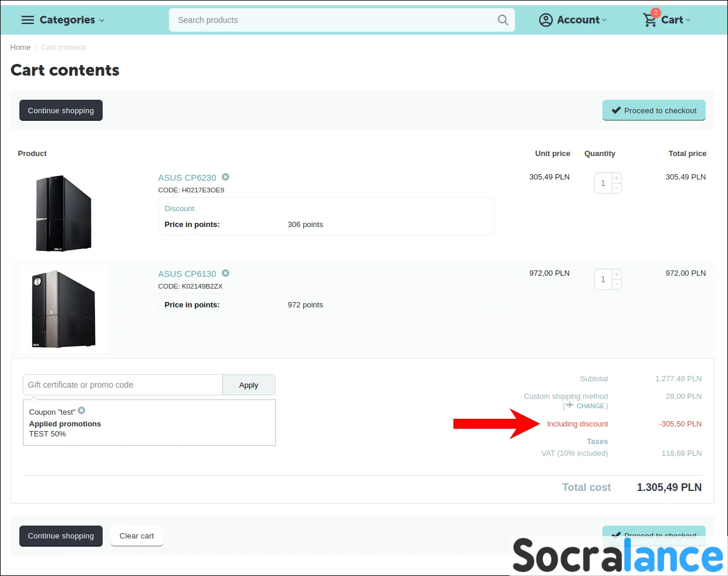
Task: Open the ASUS CP6130 product link
Action: coord(187,273)
